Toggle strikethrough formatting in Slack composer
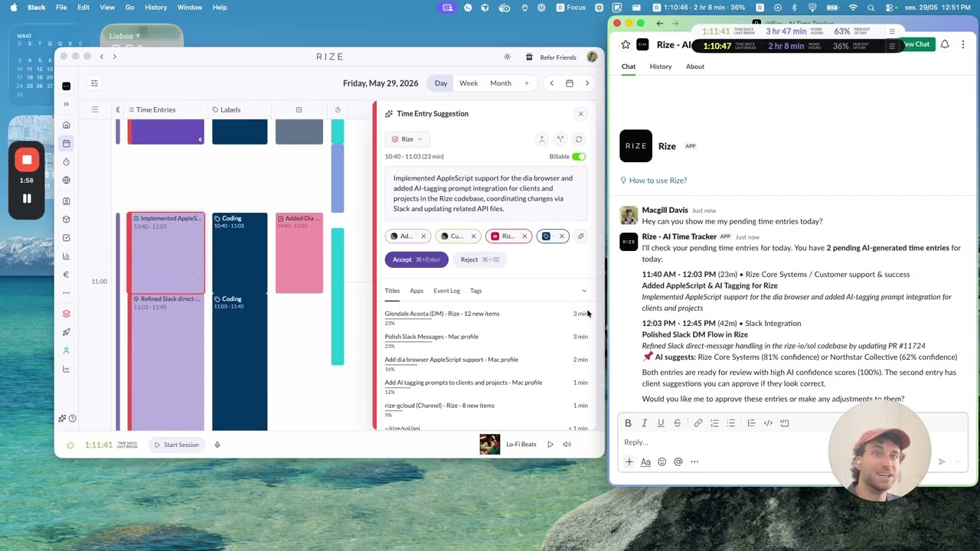The image size is (980, 551). pyautogui.click(x=677, y=423)
